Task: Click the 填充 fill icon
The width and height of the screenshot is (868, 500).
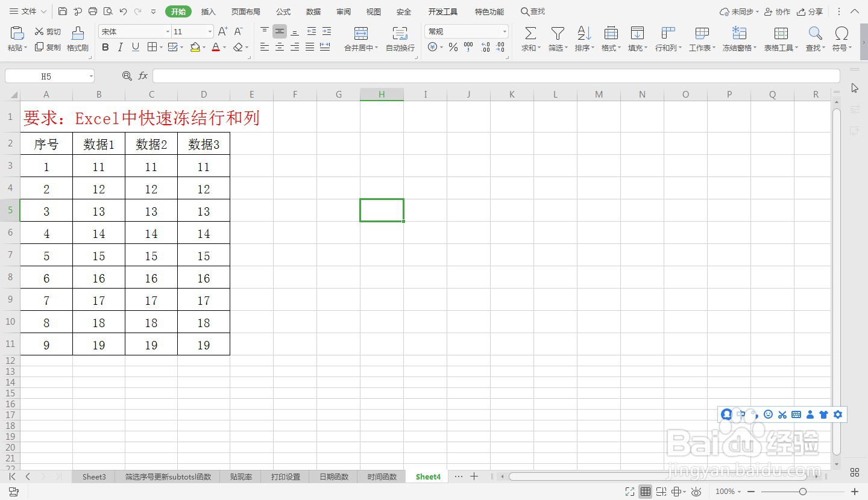Action: 637,33
